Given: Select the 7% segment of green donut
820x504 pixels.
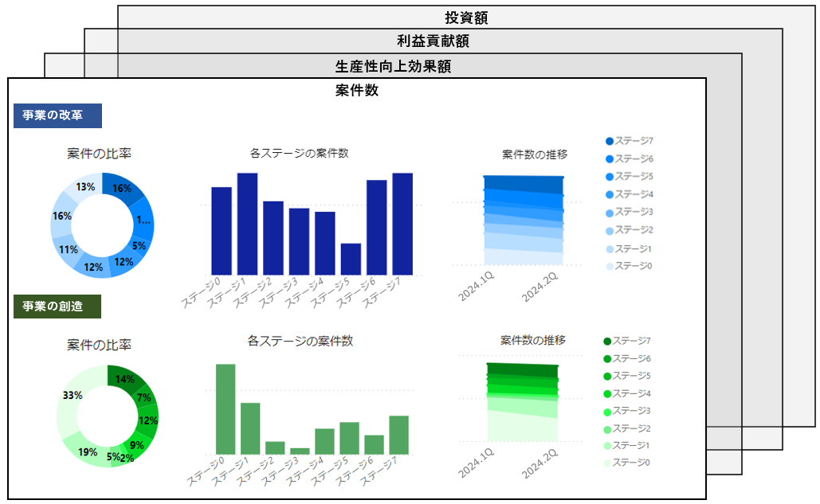Looking at the screenshot, I should point(144,397).
